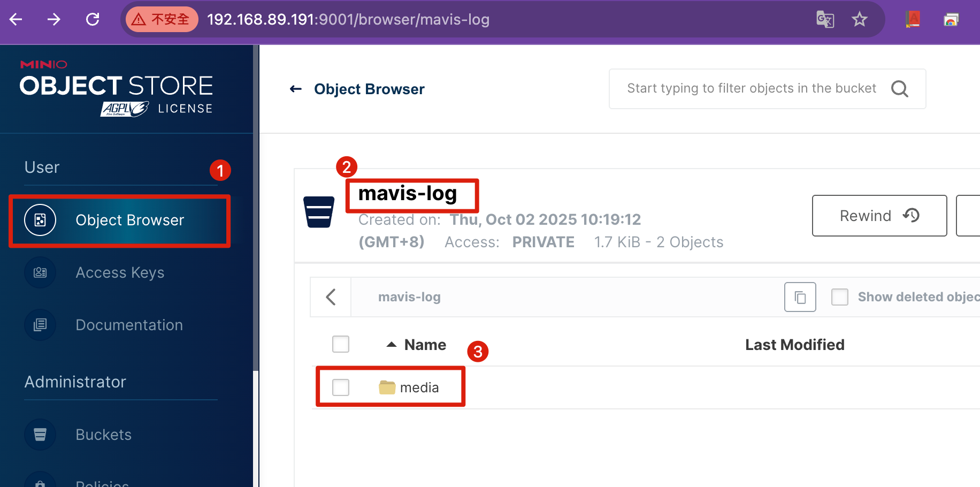Click the browser translate page icon
The width and height of the screenshot is (980, 487).
click(825, 20)
